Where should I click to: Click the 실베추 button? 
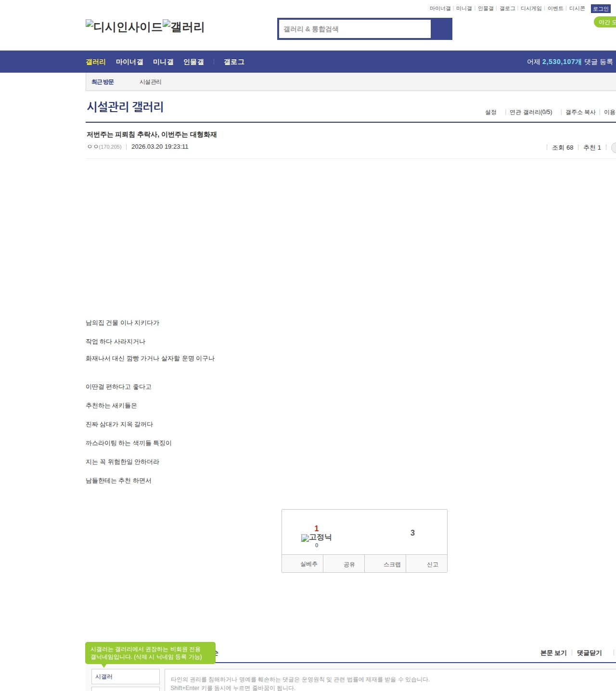[x=302, y=564]
